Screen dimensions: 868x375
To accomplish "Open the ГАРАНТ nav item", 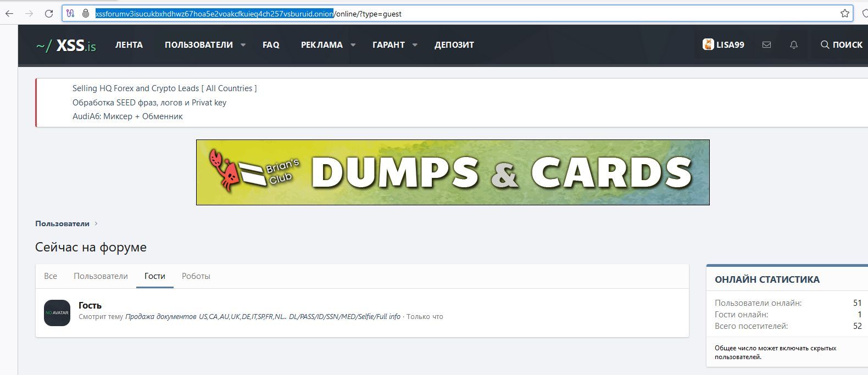I will click(x=388, y=45).
